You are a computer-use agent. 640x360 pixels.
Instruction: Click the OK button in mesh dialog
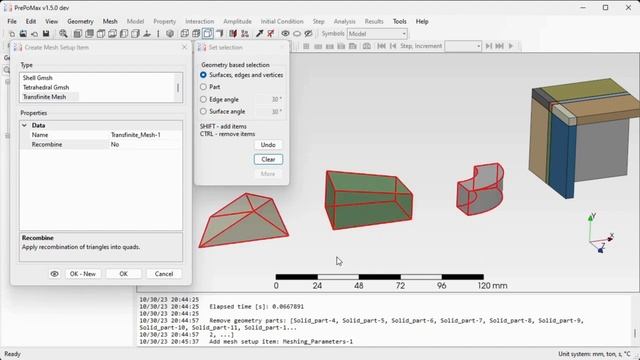[124, 274]
